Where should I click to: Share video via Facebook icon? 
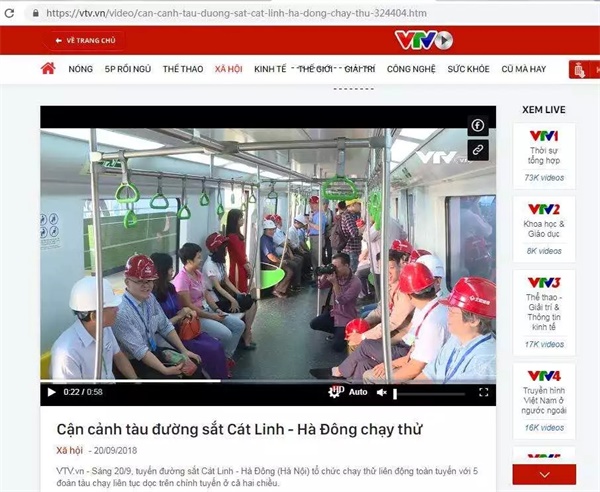coord(478,125)
